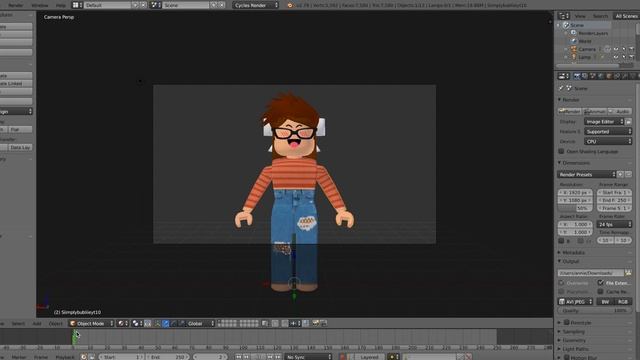The height and width of the screenshot is (360, 640).
Task: Open the Object Mode dropdown in viewport header
Action: coord(91,323)
